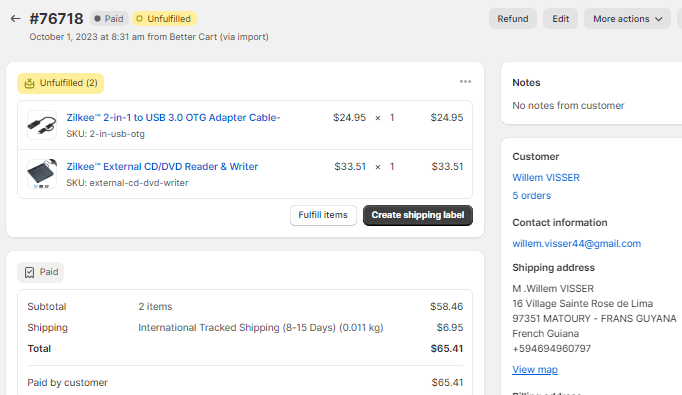Screen dimensions: 682x395
Task: Click the Total amount $65.41
Action: [447, 349]
